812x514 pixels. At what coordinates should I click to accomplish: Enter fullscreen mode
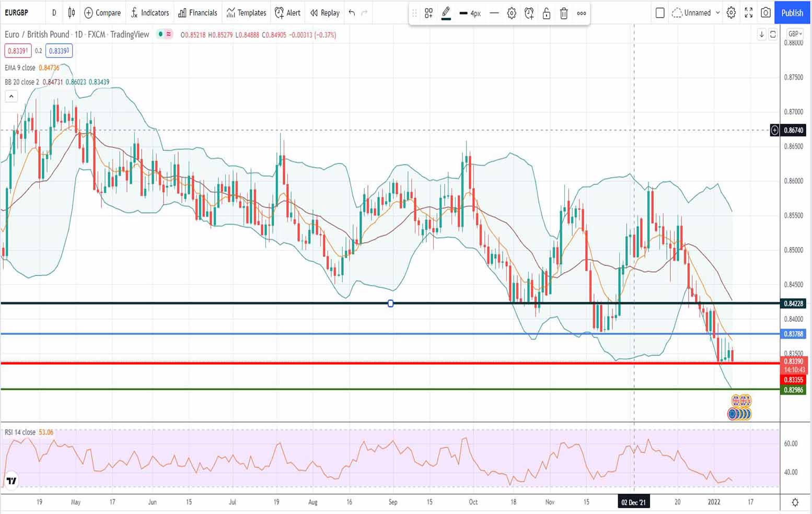click(748, 13)
